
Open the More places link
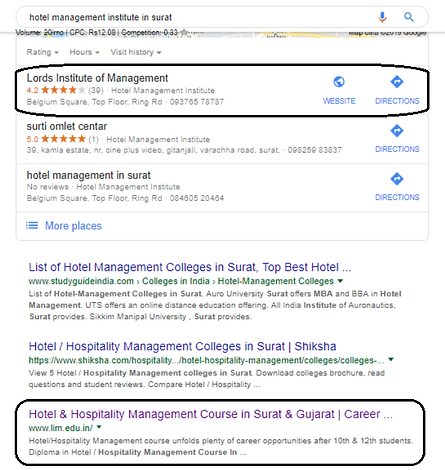pos(73,226)
